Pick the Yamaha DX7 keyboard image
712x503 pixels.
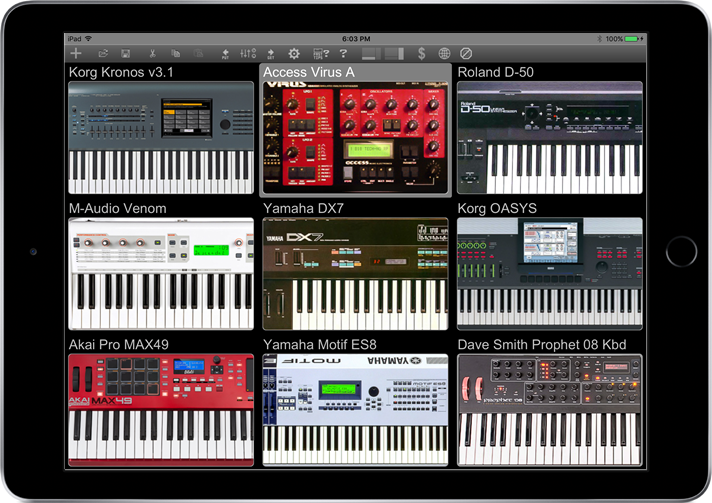356,274
